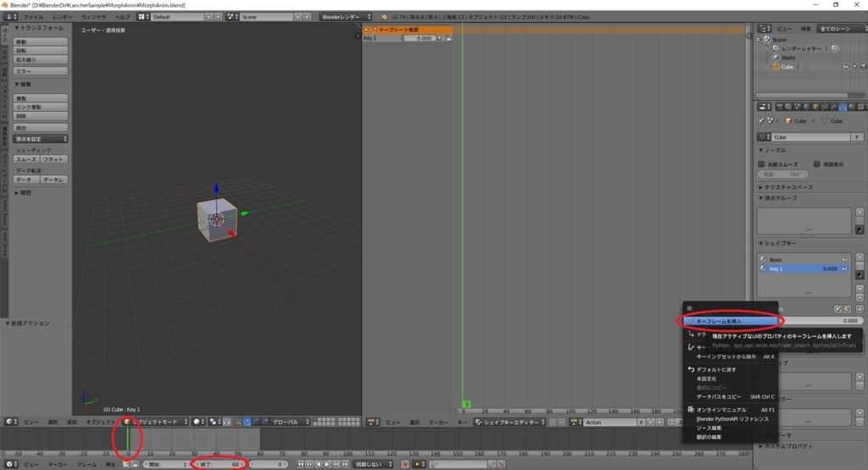
Task: Open the mesh data properties tab icon
Action: pos(843,107)
